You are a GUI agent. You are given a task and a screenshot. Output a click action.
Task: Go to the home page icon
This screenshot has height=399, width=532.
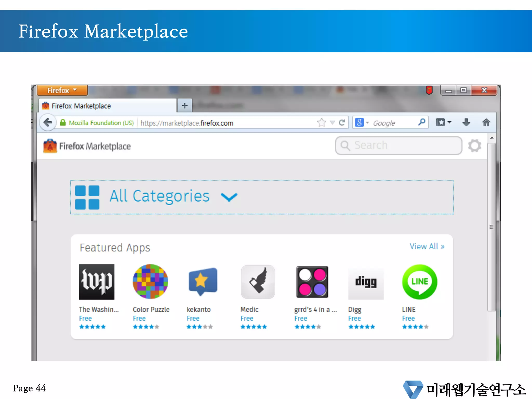tap(486, 122)
